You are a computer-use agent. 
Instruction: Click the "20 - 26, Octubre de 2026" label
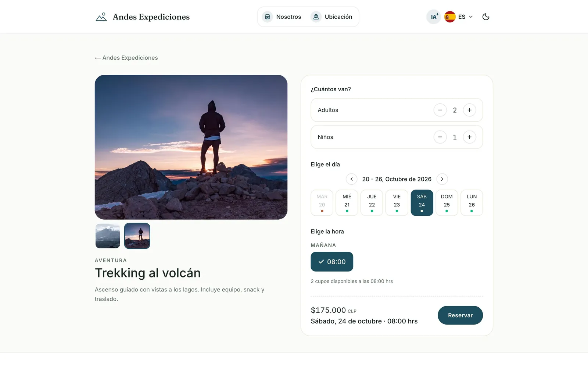(x=397, y=179)
